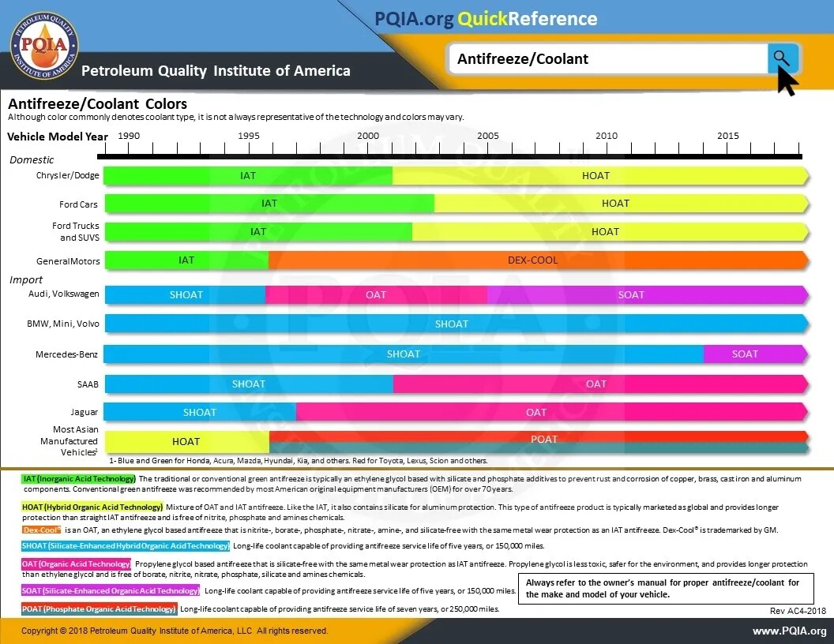834x644 pixels.
Task: Select the SHOAT bar for BMW, Mini, Volvo
Action: pyautogui.click(x=457, y=324)
